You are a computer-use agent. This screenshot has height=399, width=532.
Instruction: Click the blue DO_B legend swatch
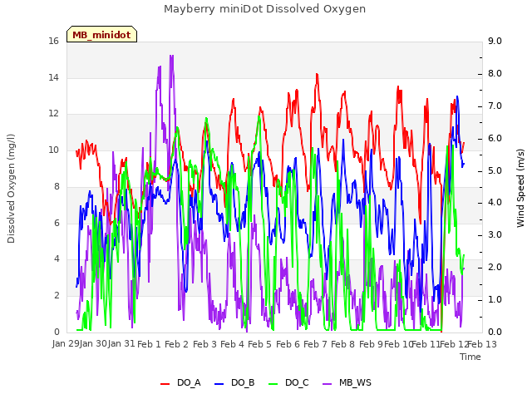pos(219,384)
